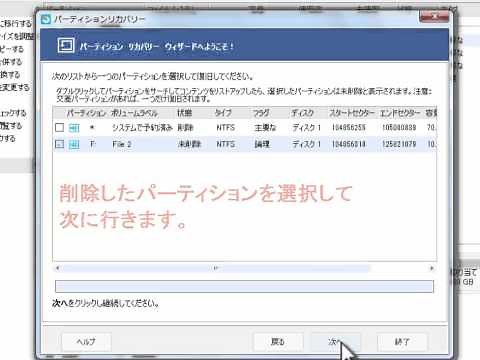Toggle the checkbox for the F: File 2 partition

(x=59, y=144)
